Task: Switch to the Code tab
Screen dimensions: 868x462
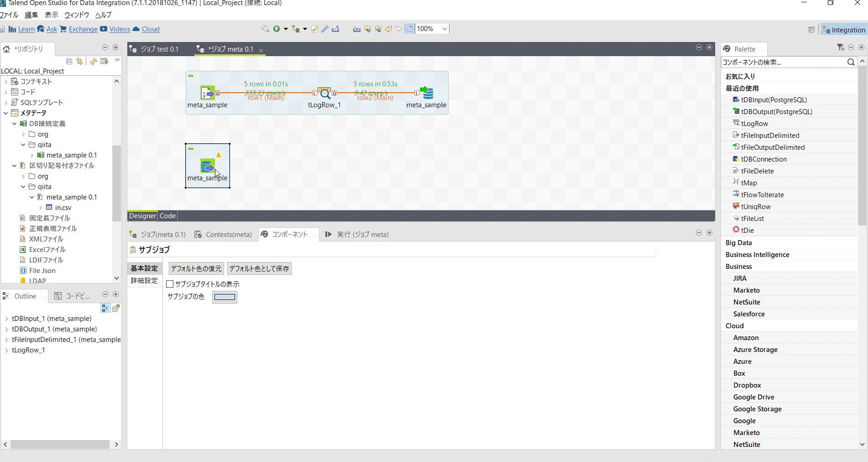Action: pos(167,216)
